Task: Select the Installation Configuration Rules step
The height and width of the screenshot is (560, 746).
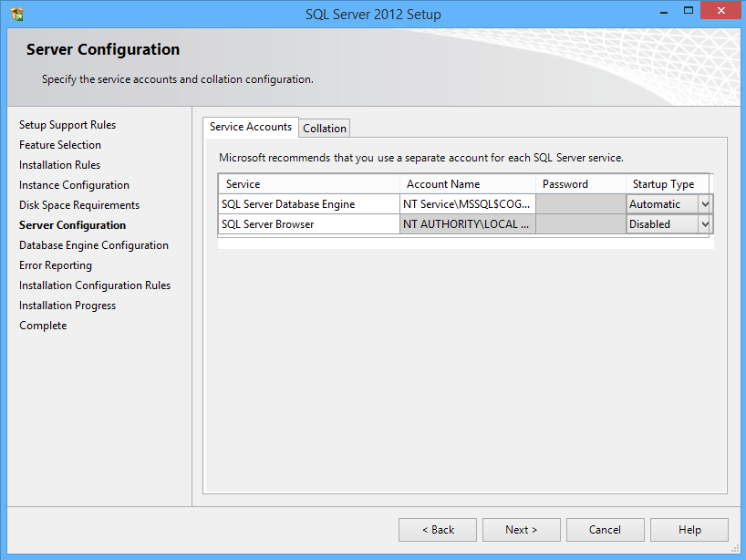Action: pos(95,285)
